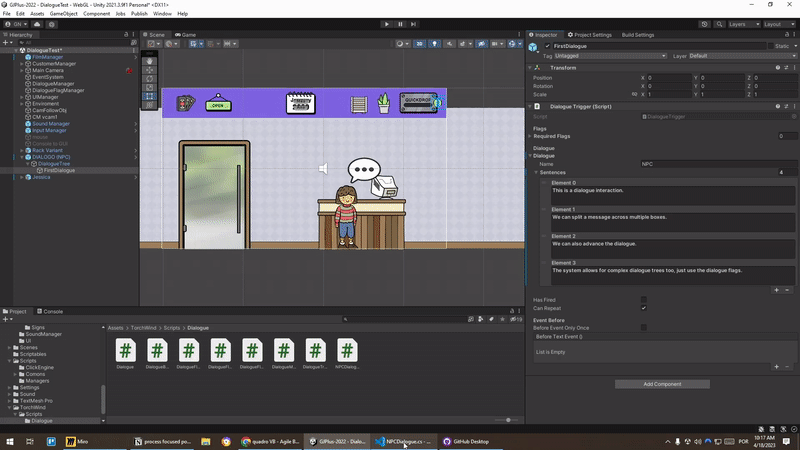Toggle the FirstDialogue active checkbox
Image resolution: width=800 pixels, height=450 pixels.
(547, 46)
